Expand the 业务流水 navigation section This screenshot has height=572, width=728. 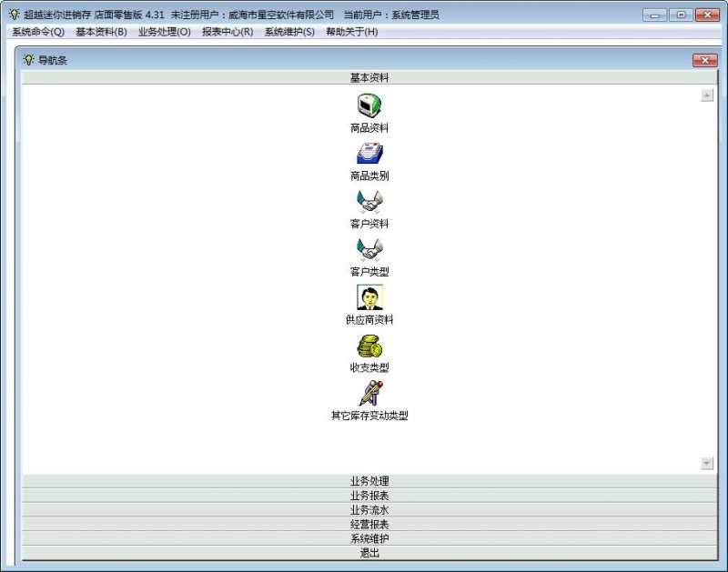coord(369,510)
